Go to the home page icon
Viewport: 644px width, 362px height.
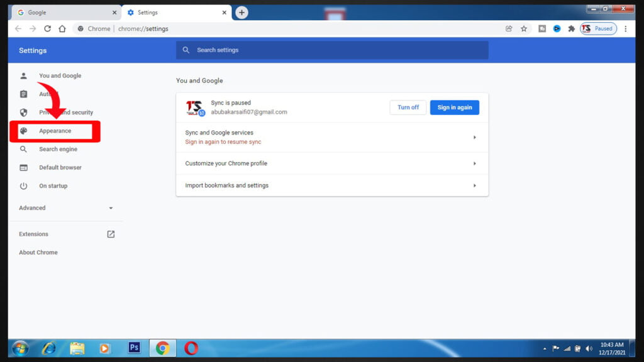62,29
